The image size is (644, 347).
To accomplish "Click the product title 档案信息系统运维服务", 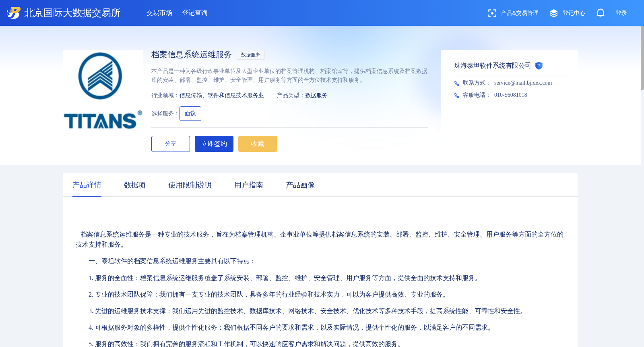I will (x=192, y=55).
